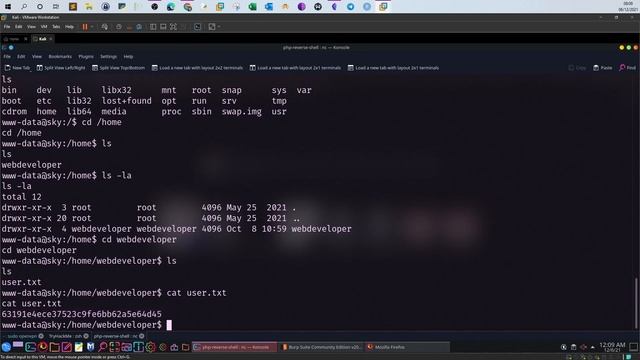Image resolution: width=640 pixels, height=360 pixels.
Task: Open the magnifier search tool in Kali panel
Action: coord(102,347)
